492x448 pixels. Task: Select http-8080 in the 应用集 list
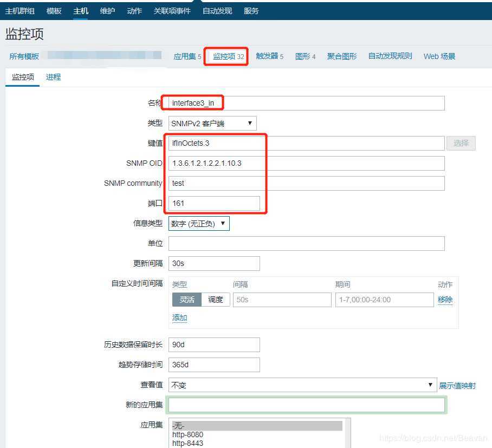click(257, 434)
